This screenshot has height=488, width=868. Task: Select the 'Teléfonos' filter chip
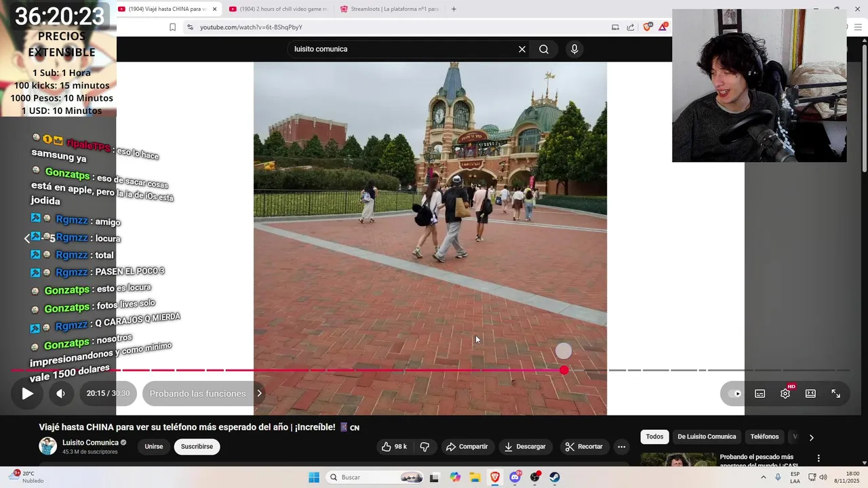point(764,436)
